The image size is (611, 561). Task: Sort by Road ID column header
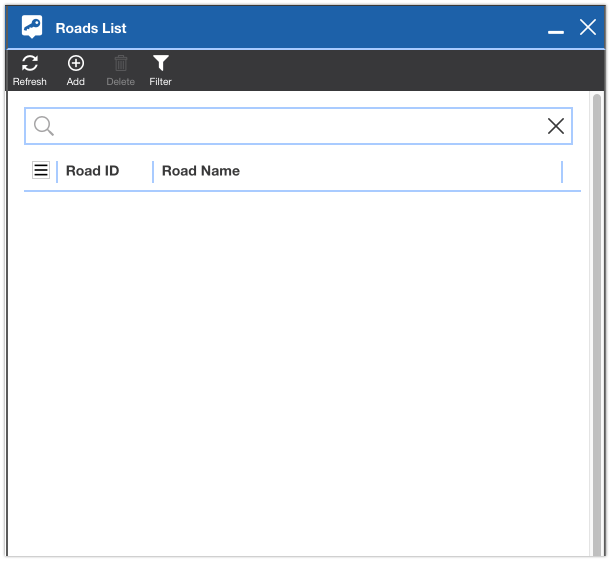92,171
